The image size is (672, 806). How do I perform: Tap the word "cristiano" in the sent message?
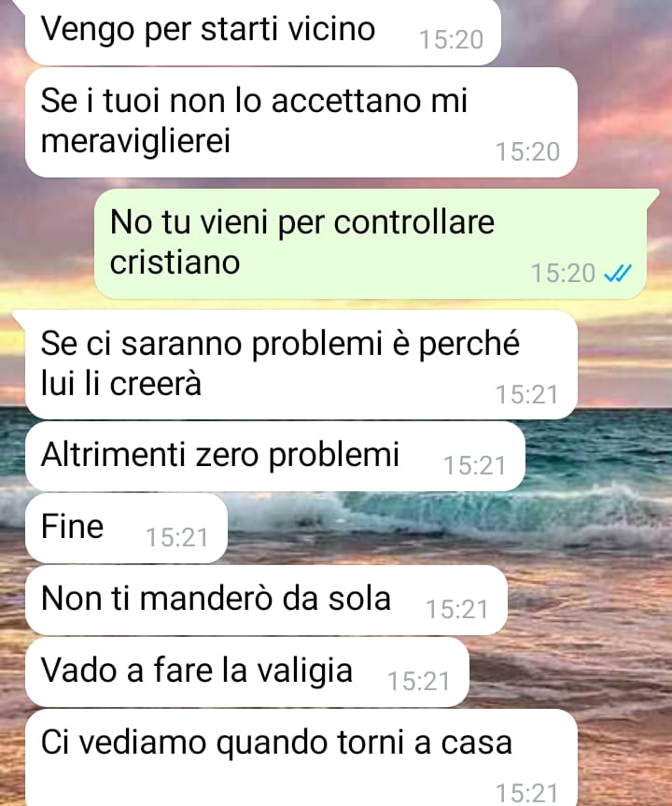point(175,262)
